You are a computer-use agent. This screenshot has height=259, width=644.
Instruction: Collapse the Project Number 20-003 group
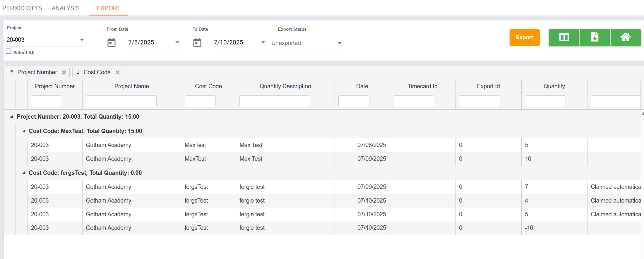tap(12, 117)
